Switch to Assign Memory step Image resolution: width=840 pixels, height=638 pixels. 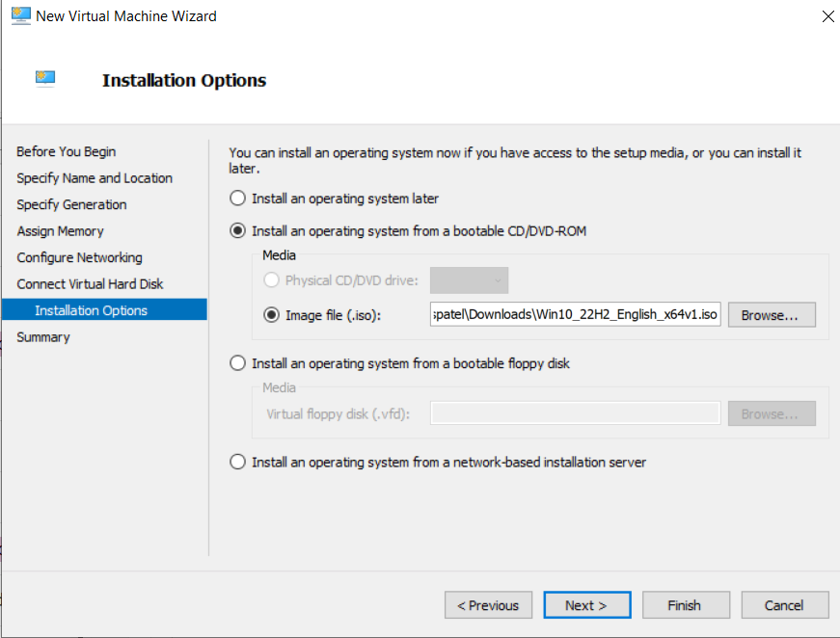(60, 231)
